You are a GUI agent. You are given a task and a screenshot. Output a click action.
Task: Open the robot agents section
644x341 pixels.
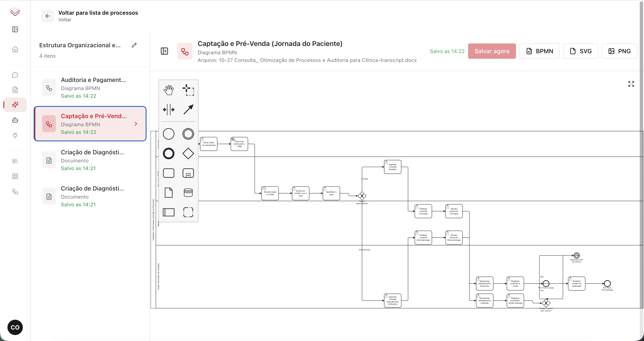click(x=15, y=120)
